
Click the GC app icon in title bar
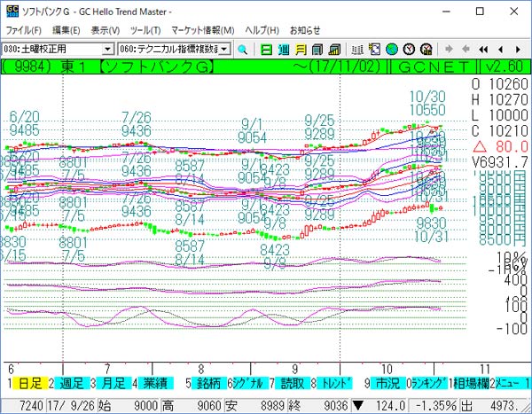12,12
